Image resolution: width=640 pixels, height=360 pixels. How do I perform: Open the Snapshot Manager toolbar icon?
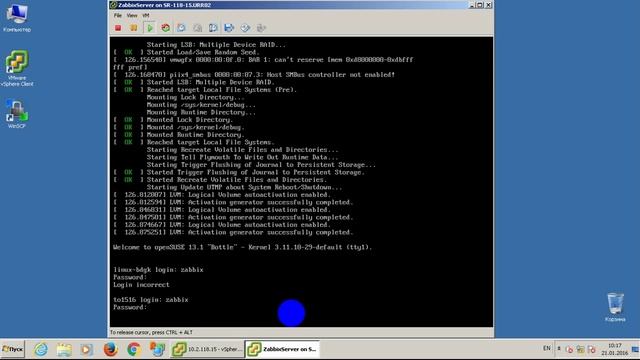[x=213, y=28]
